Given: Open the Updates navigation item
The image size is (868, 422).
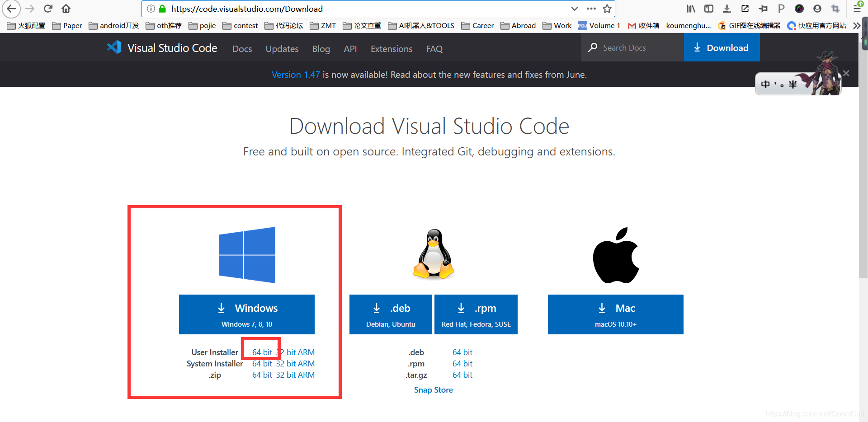Looking at the screenshot, I should (x=282, y=49).
